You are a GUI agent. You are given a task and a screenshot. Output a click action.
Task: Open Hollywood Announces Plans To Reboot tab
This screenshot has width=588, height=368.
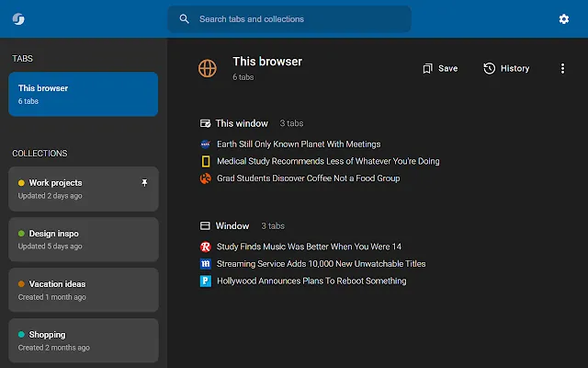click(x=311, y=281)
